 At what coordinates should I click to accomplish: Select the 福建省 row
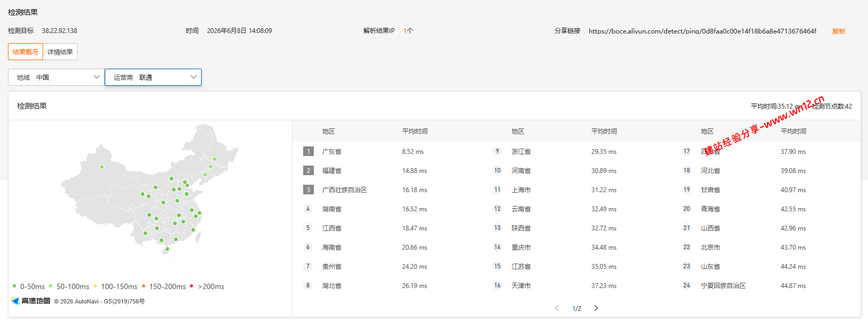(x=388, y=170)
